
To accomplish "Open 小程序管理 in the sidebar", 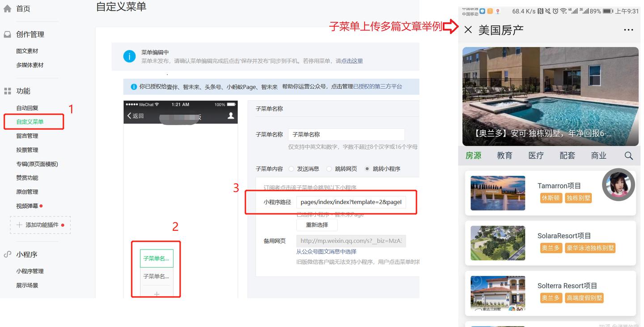I will (30, 271).
